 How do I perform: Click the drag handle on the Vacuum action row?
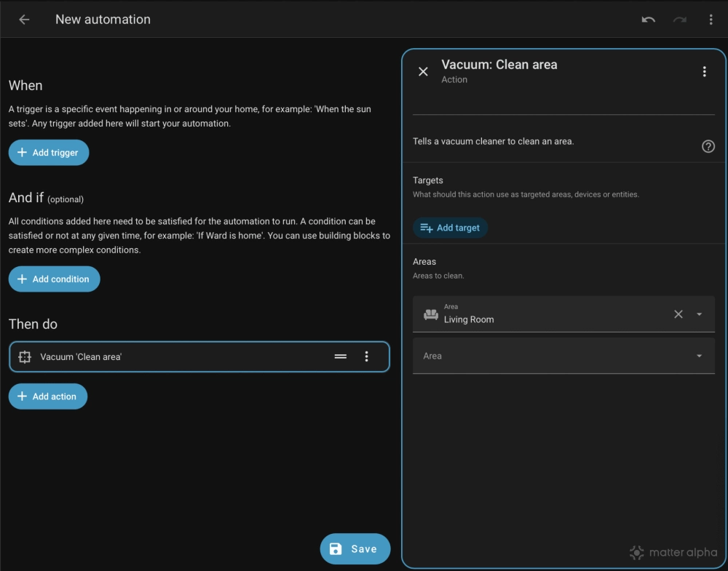click(x=340, y=356)
